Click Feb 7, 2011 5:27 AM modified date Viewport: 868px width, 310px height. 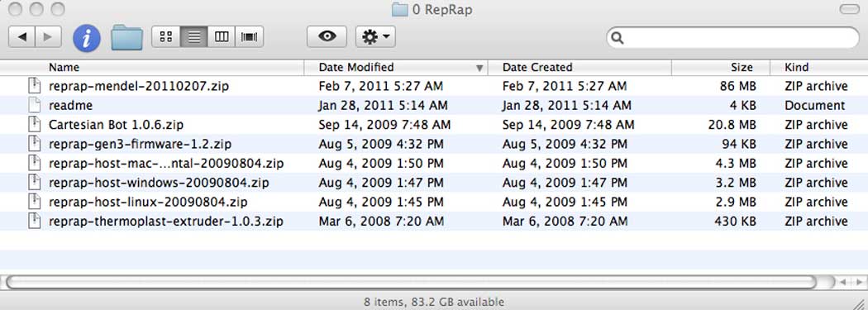click(381, 86)
